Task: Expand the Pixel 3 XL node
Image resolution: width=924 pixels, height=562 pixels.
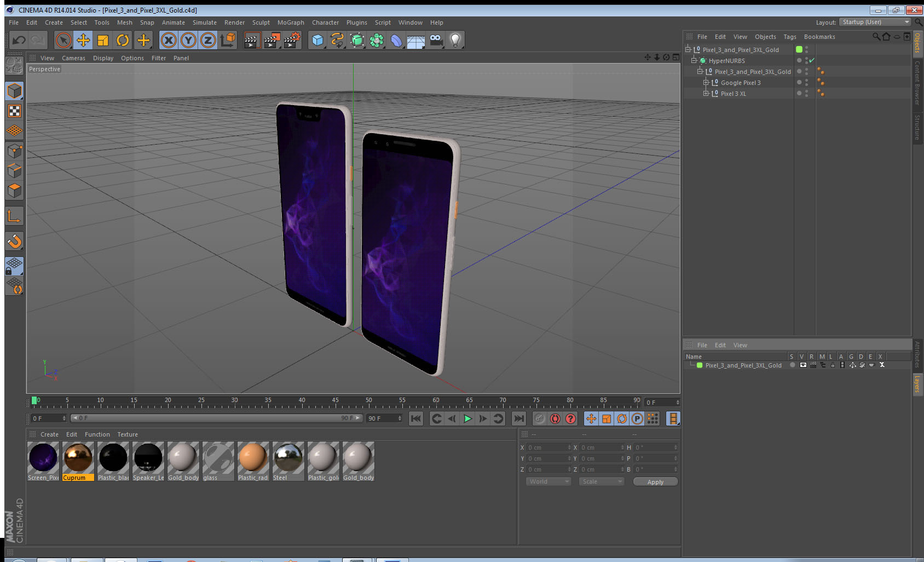Action: (706, 93)
